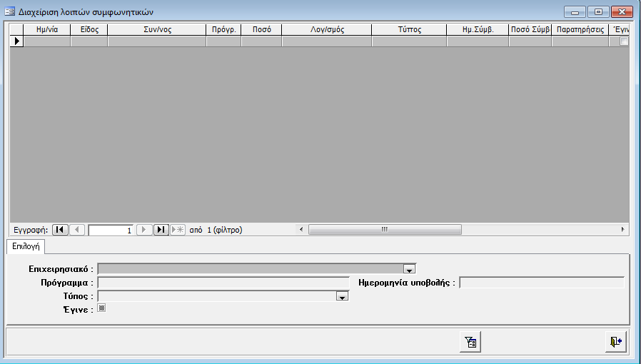The width and height of the screenshot is (641, 364).
Task: Select the Επιλογή tab
Action: [x=25, y=246]
